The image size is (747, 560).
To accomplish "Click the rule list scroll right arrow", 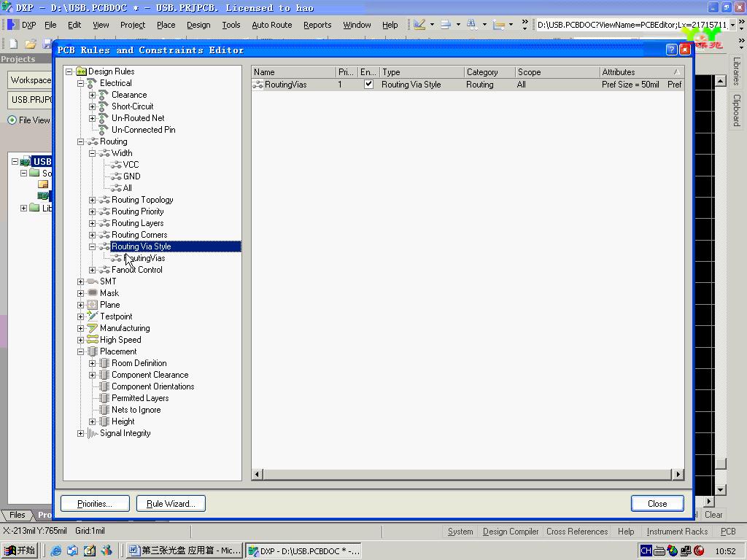I will (x=678, y=474).
